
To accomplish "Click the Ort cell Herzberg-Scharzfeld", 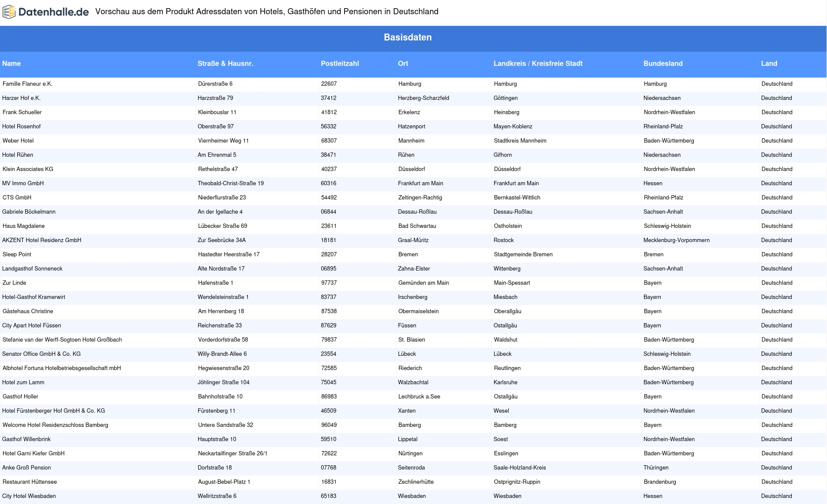I will [423, 98].
